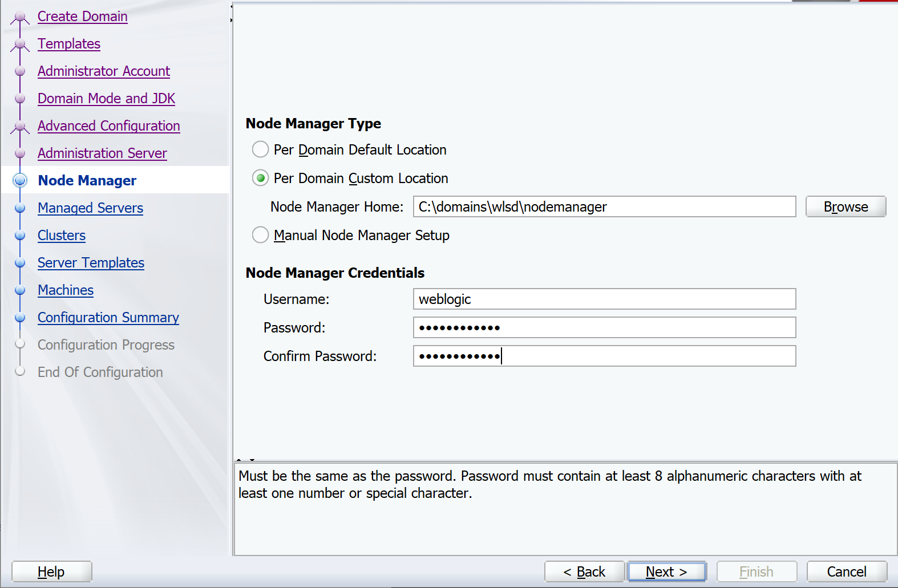
Task: Click the Machines step node icon
Action: (x=20, y=290)
